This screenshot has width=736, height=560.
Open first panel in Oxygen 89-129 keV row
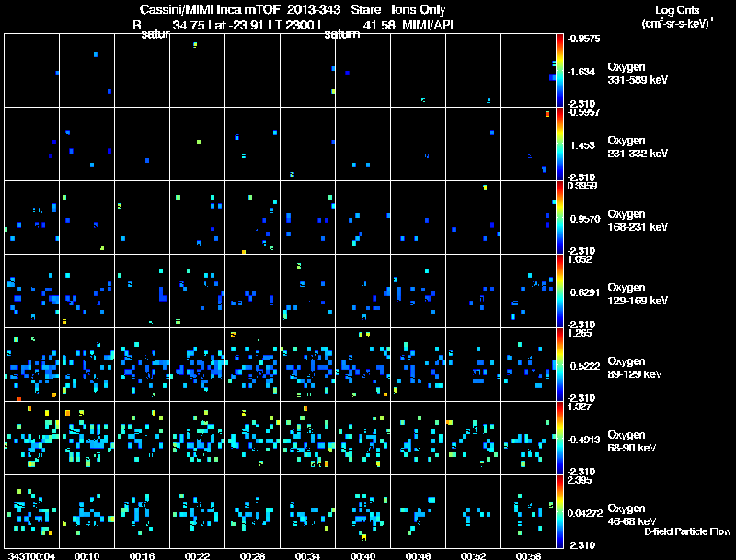point(32,364)
